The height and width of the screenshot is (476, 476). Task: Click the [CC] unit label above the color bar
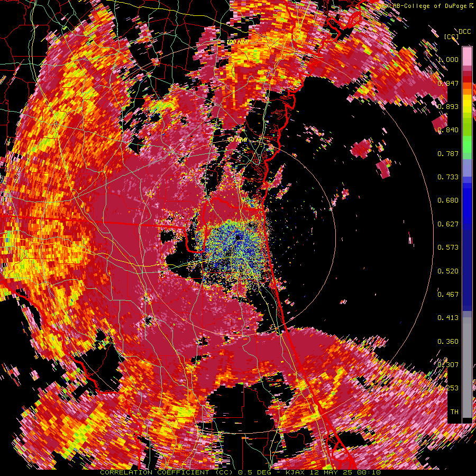pos(452,36)
